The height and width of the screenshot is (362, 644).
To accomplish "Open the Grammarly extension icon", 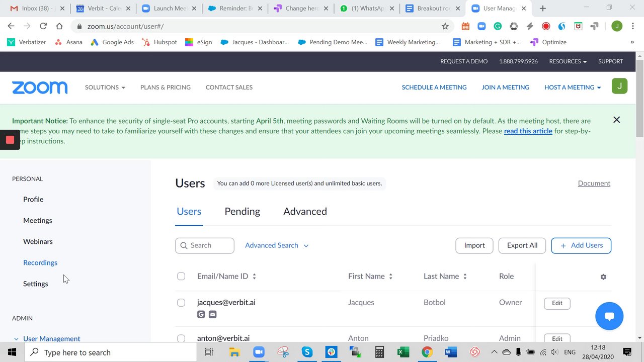I will pyautogui.click(x=498, y=26).
